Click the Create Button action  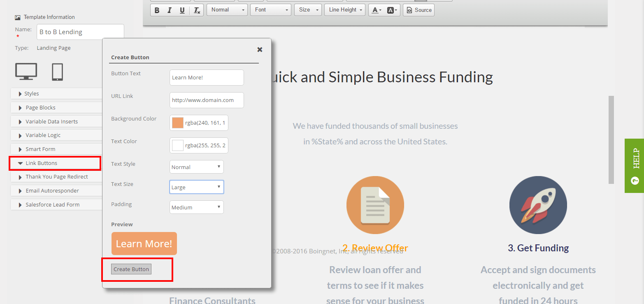point(131,269)
